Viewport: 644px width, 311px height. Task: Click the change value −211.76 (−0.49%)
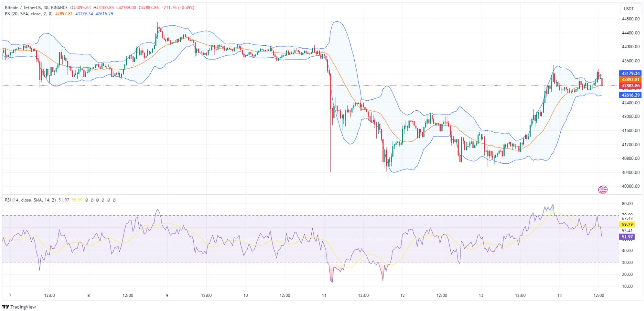click(178, 7)
